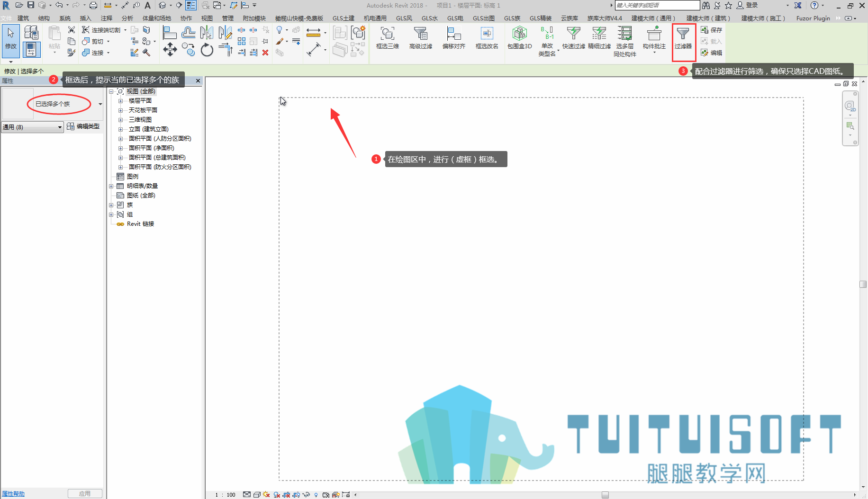
Task: Expand the 族 tree node
Action: (x=111, y=205)
